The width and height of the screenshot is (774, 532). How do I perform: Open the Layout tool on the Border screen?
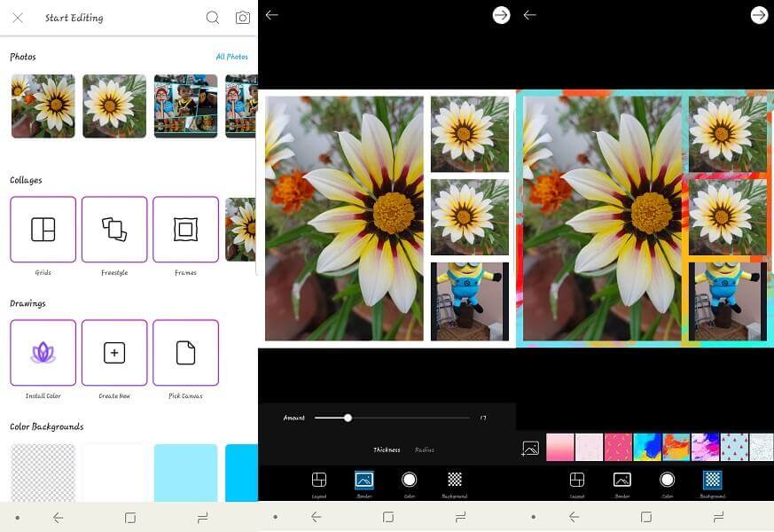click(x=319, y=483)
